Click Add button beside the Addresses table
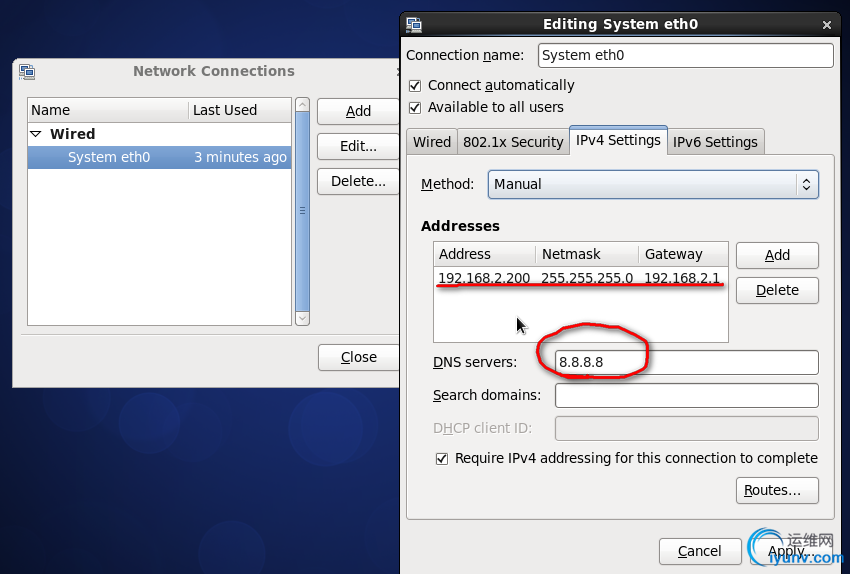The height and width of the screenshot is (574, 850). [777, 255]
